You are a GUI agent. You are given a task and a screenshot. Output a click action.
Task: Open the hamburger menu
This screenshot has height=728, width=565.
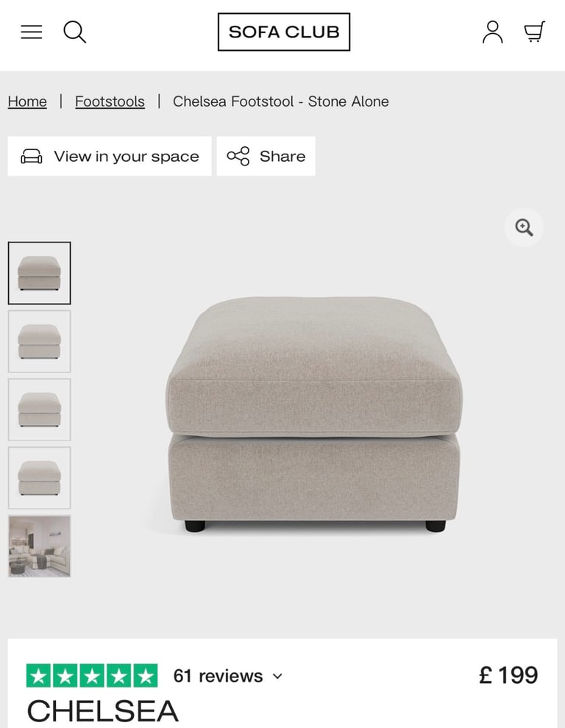(32, 32)
